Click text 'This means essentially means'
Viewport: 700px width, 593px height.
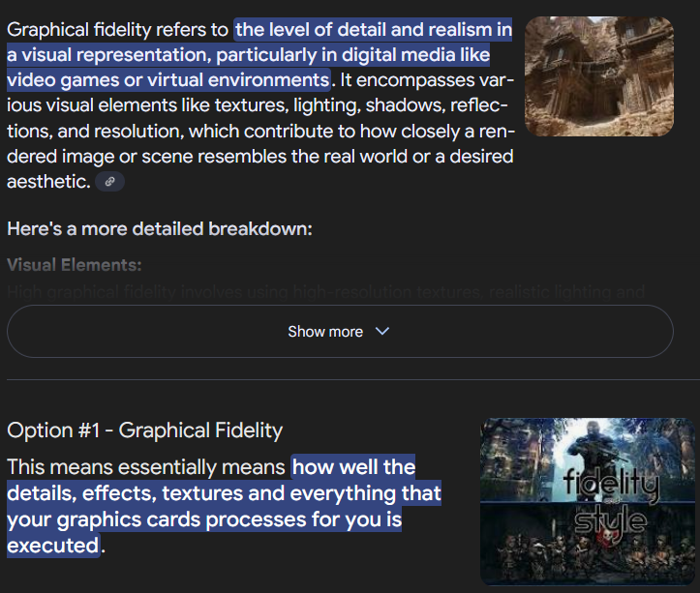tap(146, 467)
